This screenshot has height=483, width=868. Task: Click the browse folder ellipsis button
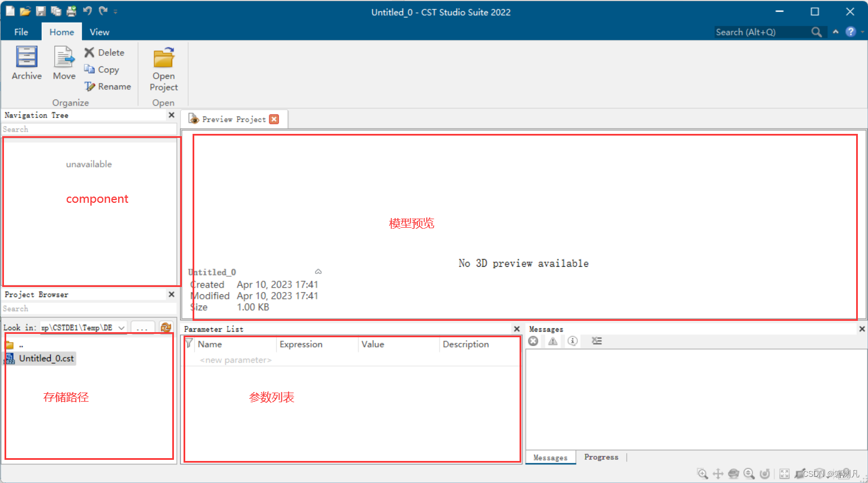click(x=142, y=328)
